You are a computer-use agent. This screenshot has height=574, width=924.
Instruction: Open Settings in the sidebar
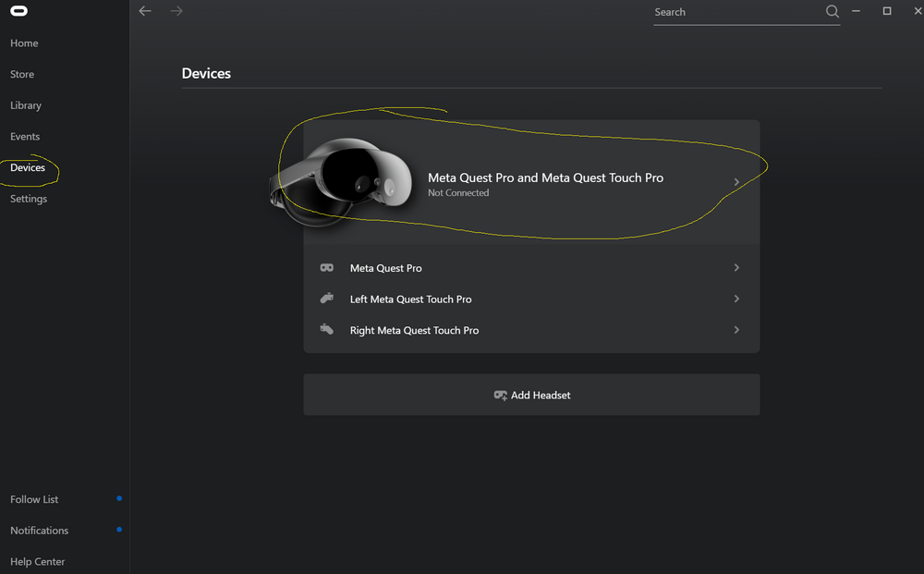point(29,199)
